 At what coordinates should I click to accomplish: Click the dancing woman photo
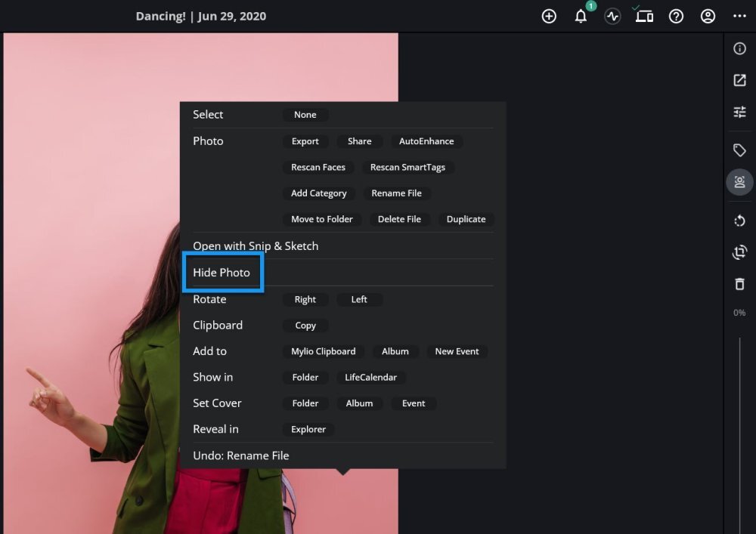pyautogui.click(x=91, y=302)
